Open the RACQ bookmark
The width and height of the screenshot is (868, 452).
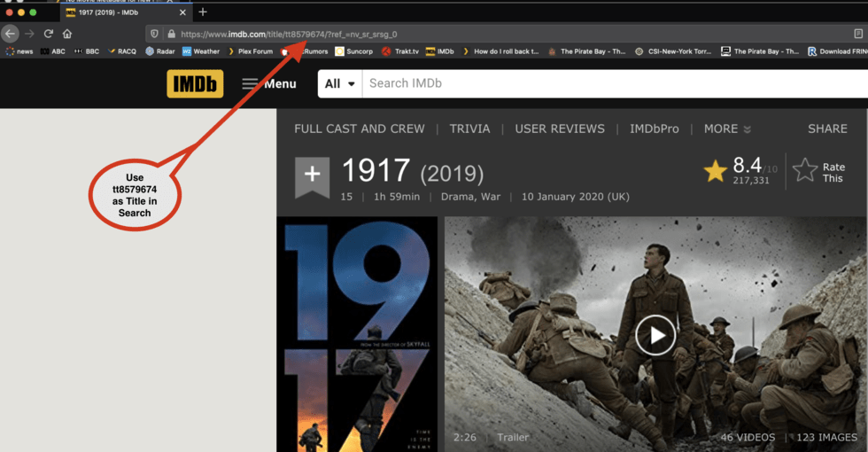(x=122, y=51)
